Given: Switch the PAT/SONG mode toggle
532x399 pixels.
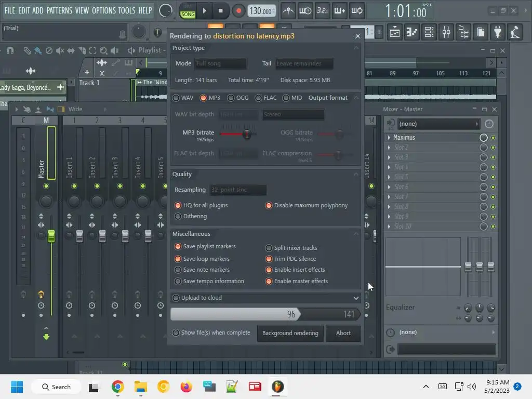Looking at the screenshot, I should tap(188, 11).
